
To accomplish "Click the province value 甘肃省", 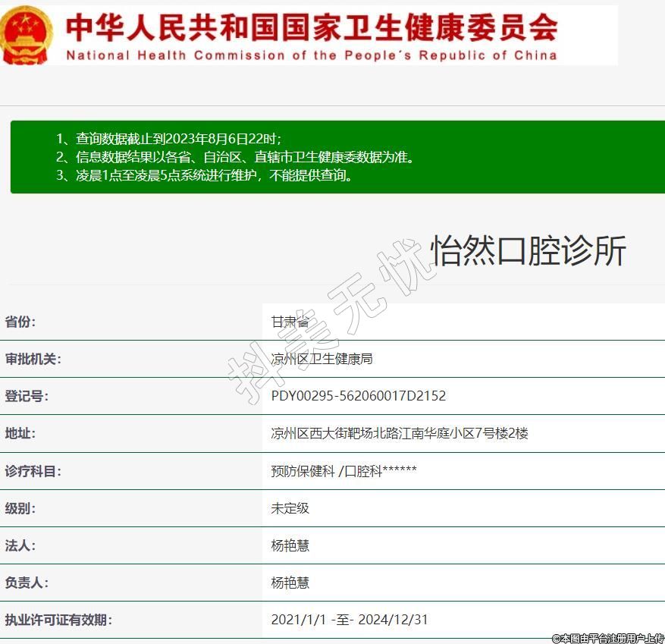I will (x=290, y=322).
